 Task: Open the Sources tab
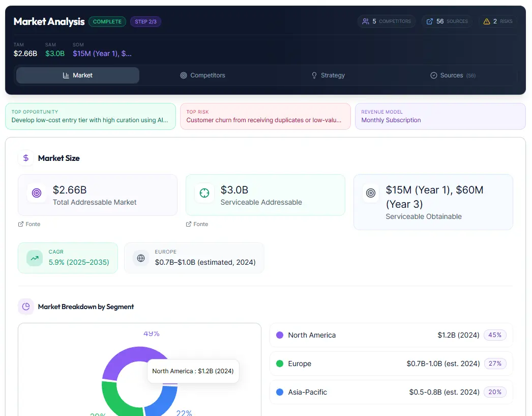[x=453, y=75]
